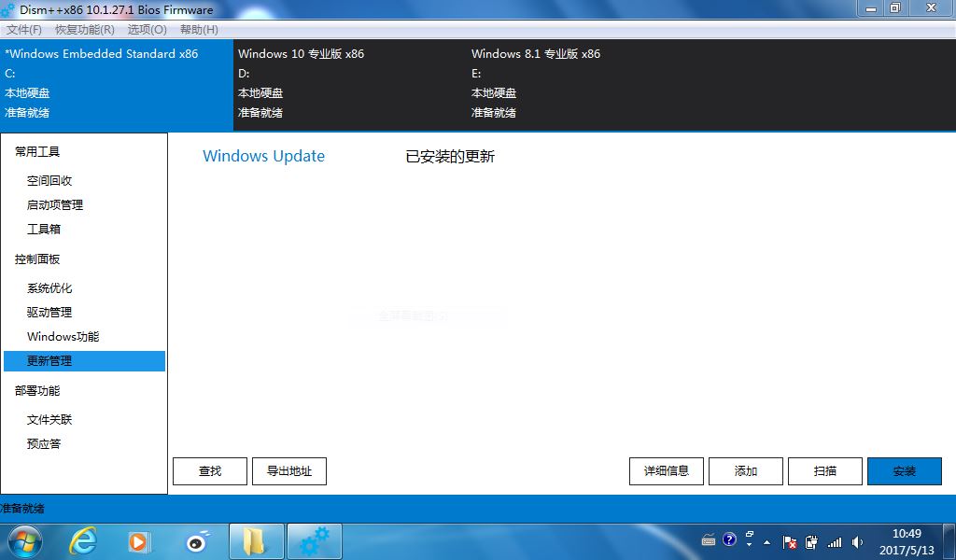Click the volume speaker tray icon
This screenshot has height=560, width=956.
[x=857, y=541]
